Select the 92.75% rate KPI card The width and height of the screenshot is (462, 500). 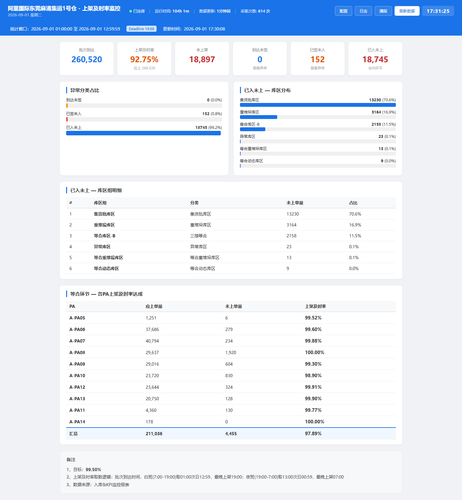click(144, 59)
